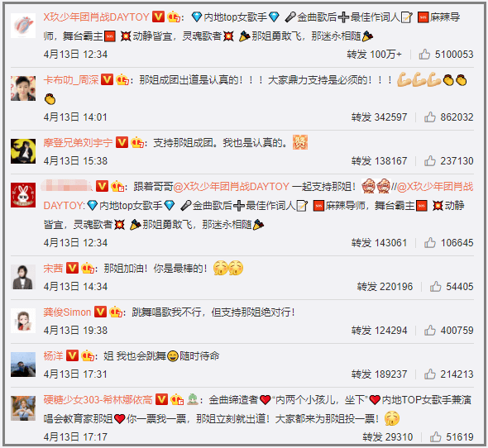Click the @X玖少年团肖战DAYTOY mention after 跟着哥哥
Viewport: 488px width, 448px height.
(x=232, y=186)
